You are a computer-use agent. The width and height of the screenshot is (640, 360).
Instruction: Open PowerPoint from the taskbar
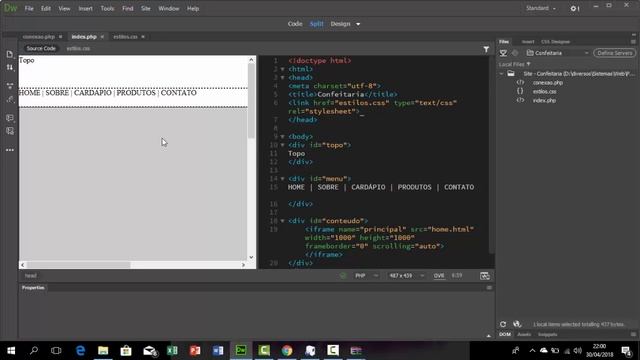pyautogui.click(x=195, y=351)
